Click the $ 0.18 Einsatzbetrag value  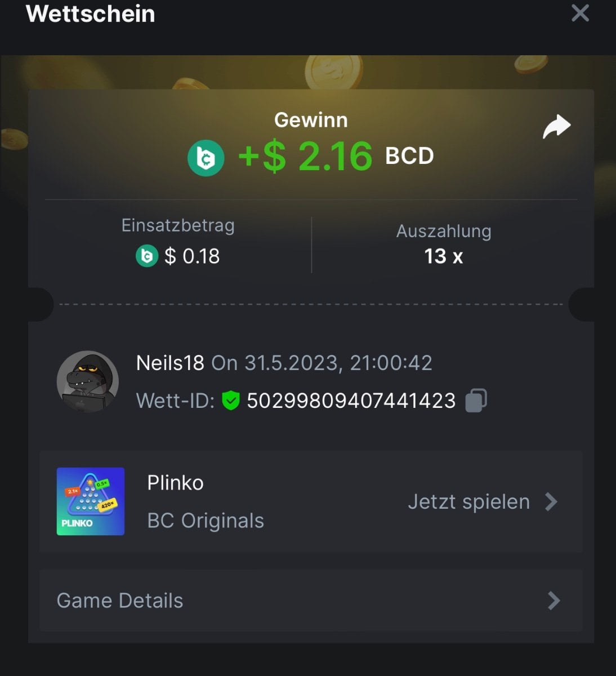point(192,256)
